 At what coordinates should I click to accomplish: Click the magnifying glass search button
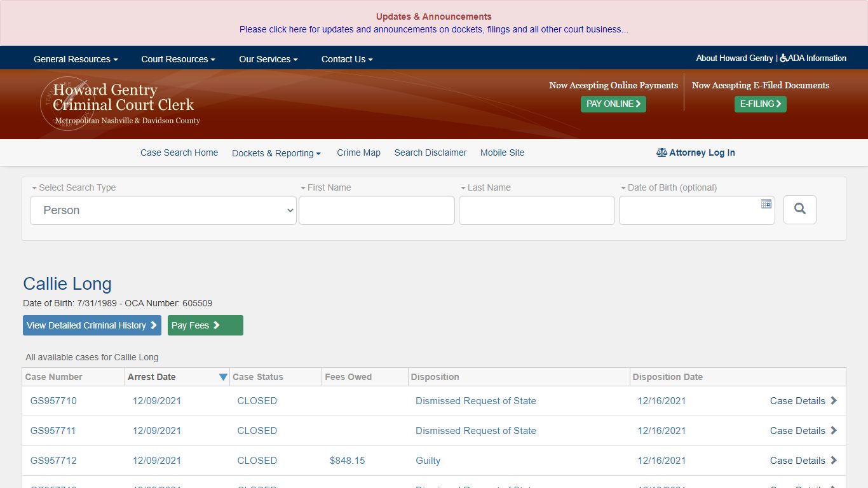tap(799, 210)
